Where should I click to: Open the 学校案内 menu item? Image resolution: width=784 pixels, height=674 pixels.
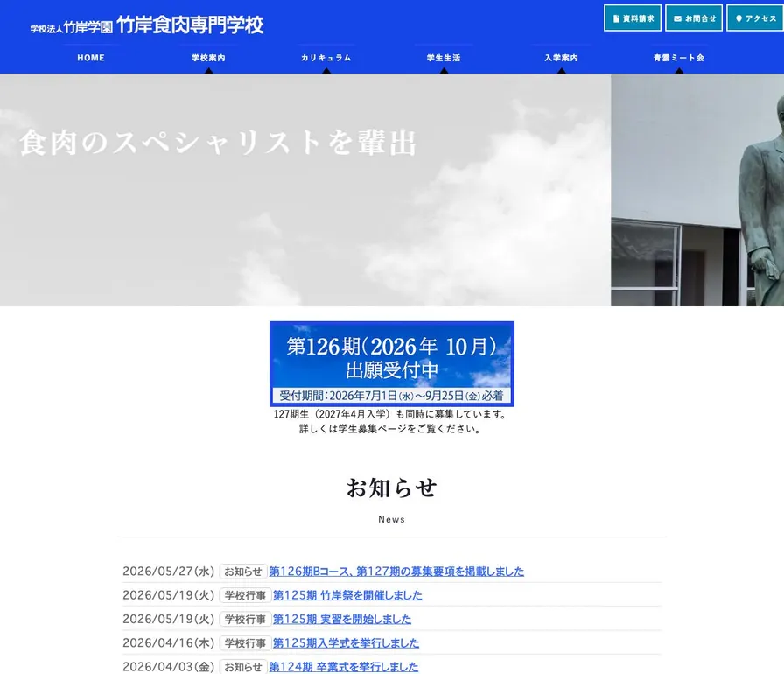click(208, 58)
